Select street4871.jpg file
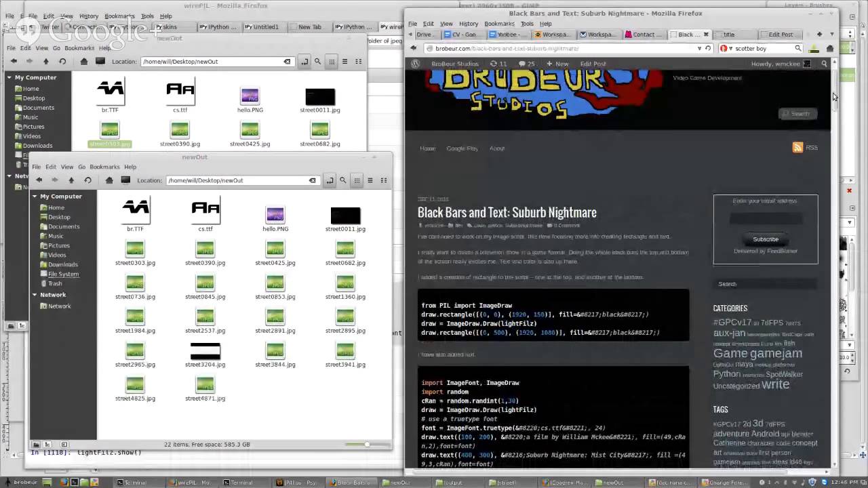This screenshot has height=488, width=868. [205, 389]
